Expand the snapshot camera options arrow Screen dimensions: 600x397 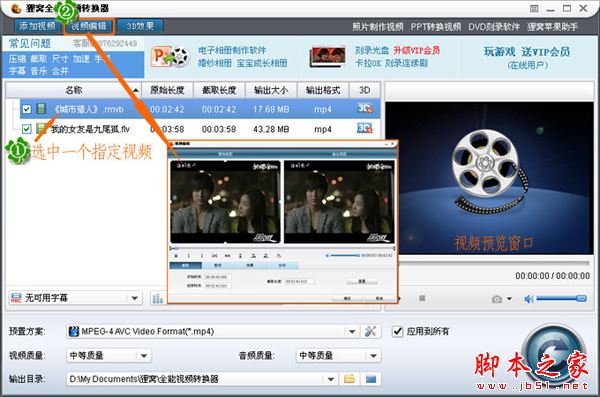(x=509, y=299)
